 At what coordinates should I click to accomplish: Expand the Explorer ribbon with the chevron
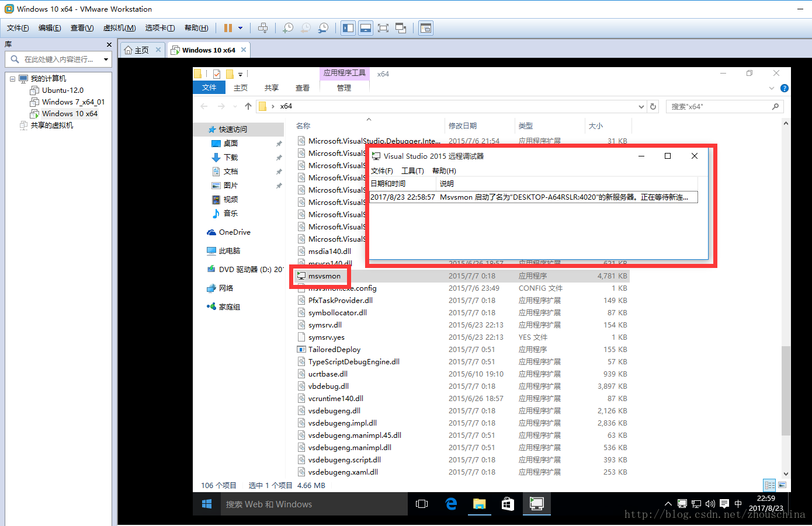coord(772,88)
